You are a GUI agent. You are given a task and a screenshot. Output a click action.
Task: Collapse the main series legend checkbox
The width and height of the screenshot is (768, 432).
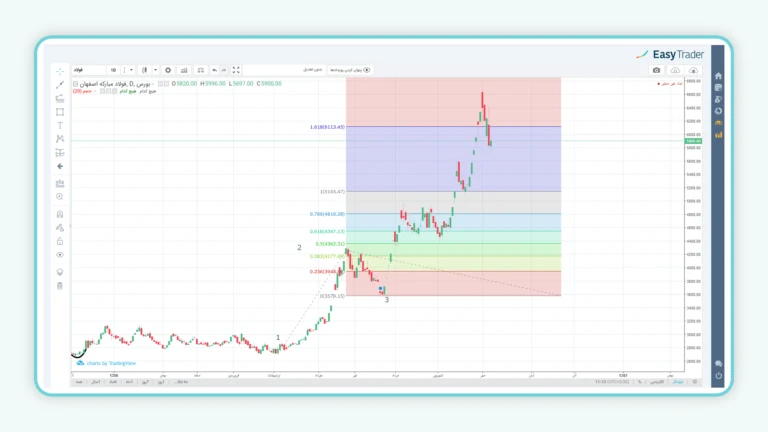click(x=75, y=84)
